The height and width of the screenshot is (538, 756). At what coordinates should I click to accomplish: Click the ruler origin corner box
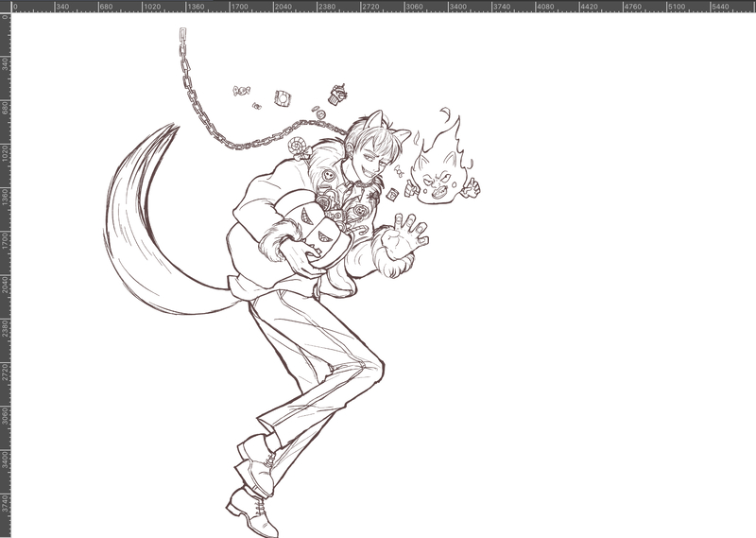[5, 7]
